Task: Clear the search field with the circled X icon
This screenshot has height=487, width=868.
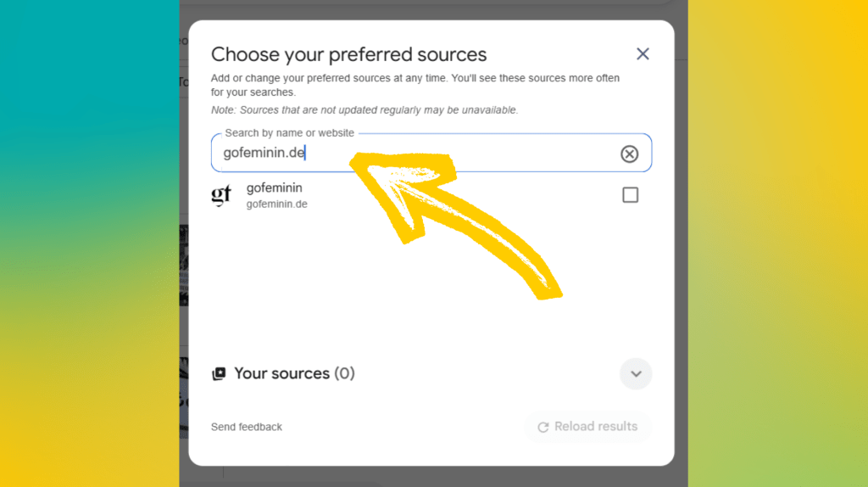Action: 629,154
